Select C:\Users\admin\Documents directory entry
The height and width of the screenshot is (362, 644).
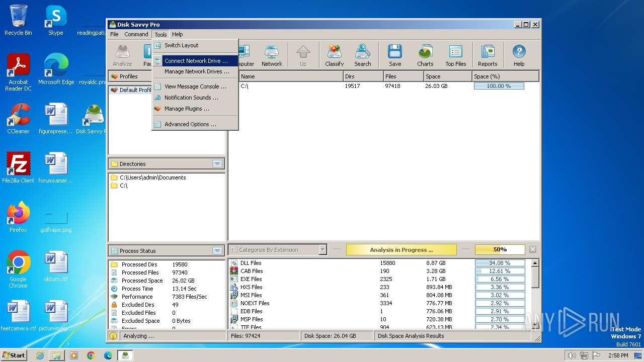(152, 177)
